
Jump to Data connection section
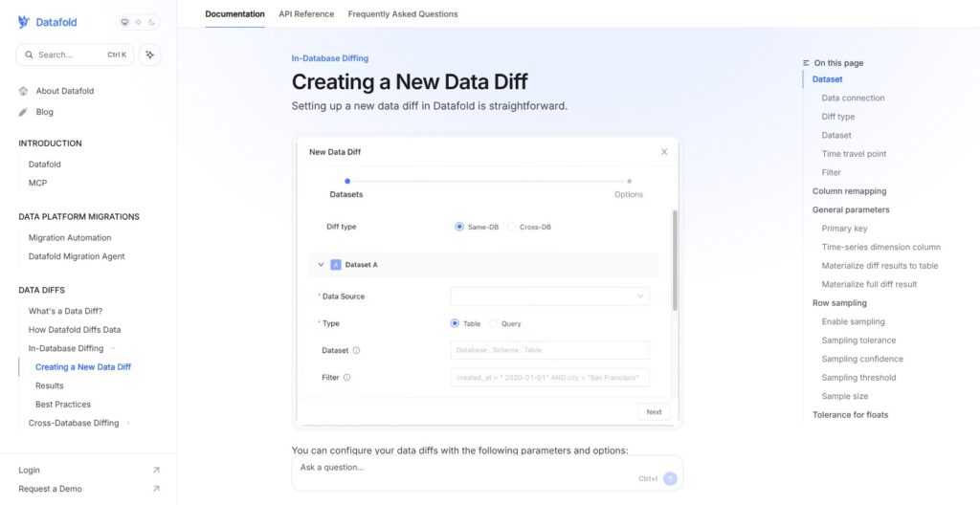click(853, 99)
